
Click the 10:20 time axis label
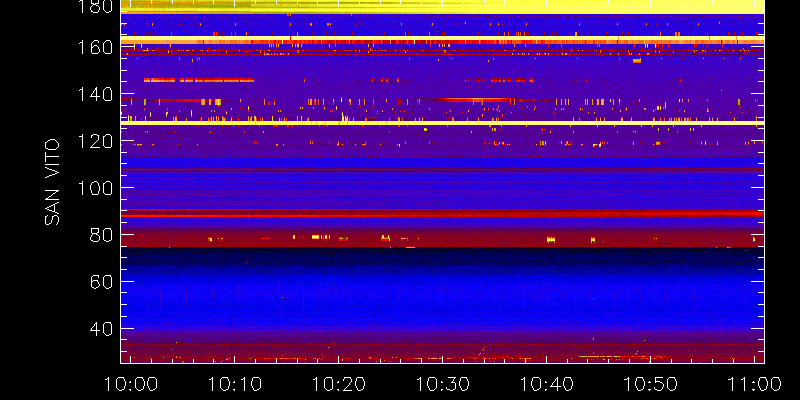pos(338,384)
